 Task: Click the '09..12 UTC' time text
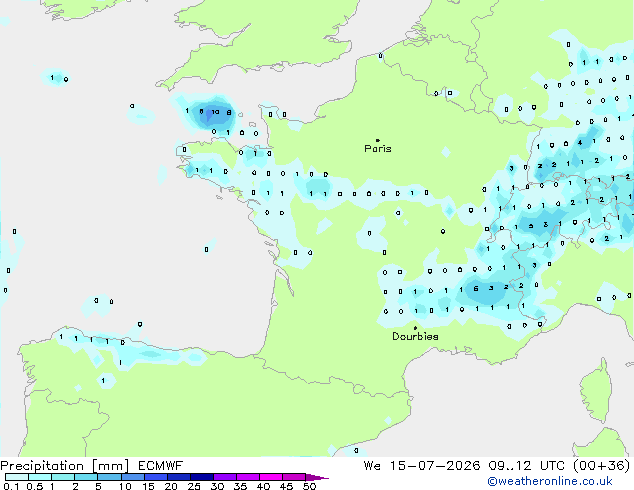tap(526, 466)
